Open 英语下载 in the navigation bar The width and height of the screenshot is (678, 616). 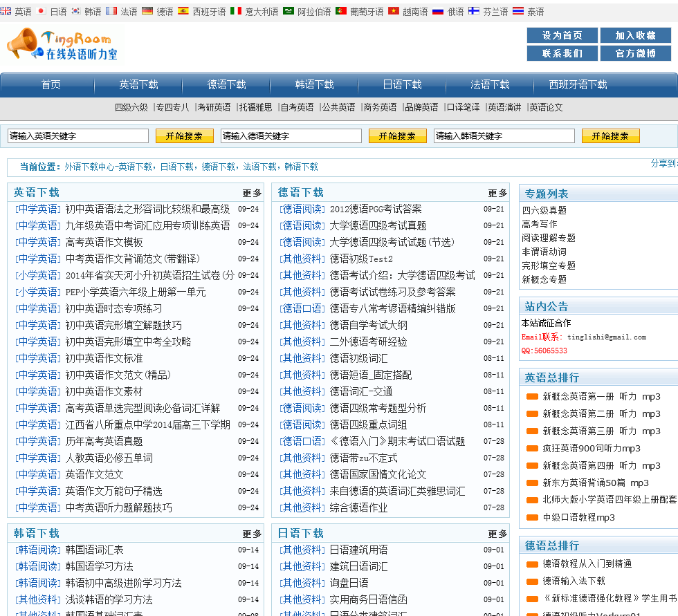pyautogui.click(x=139, y=84)
